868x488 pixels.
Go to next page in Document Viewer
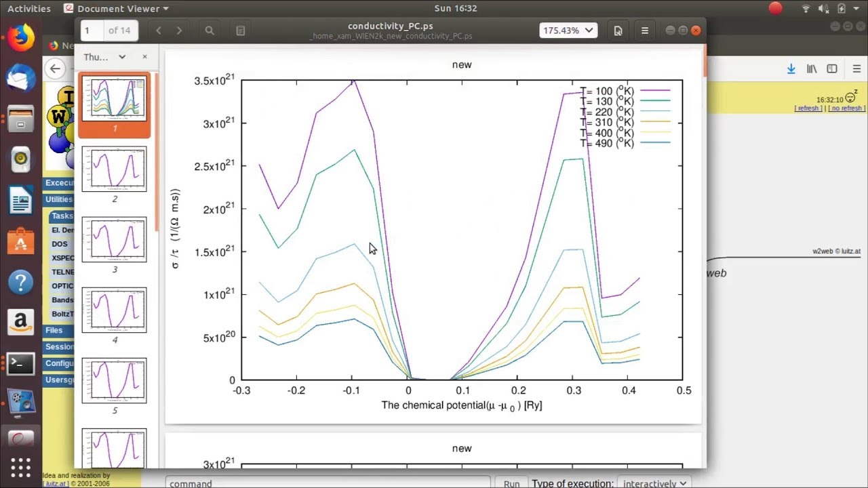pyautogui.click(x=179, y=30)
